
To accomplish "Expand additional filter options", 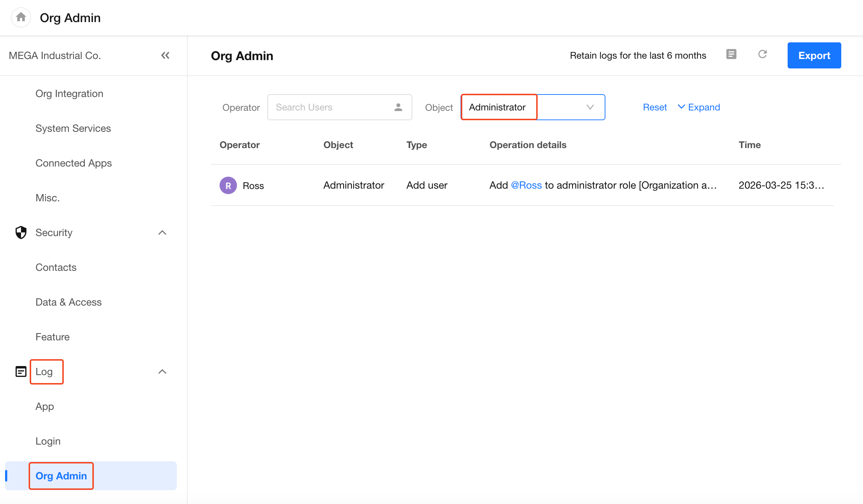I will point(699,107).
